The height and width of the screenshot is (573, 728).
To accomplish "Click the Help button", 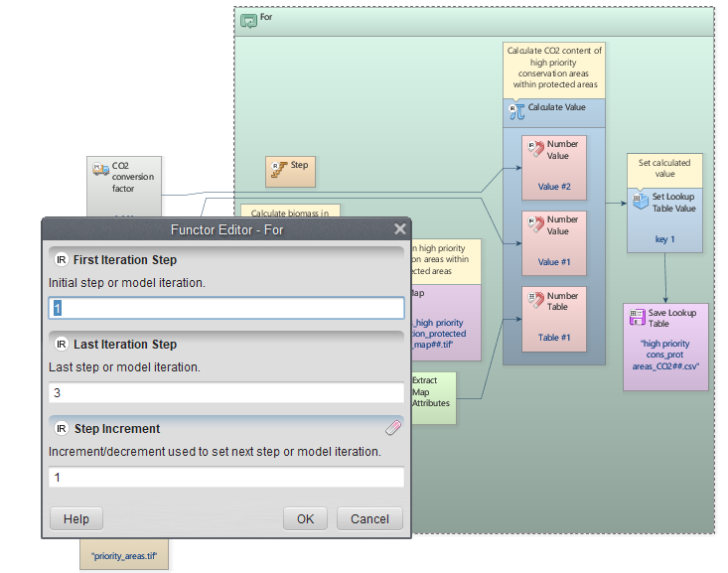I will click(76, 518).
